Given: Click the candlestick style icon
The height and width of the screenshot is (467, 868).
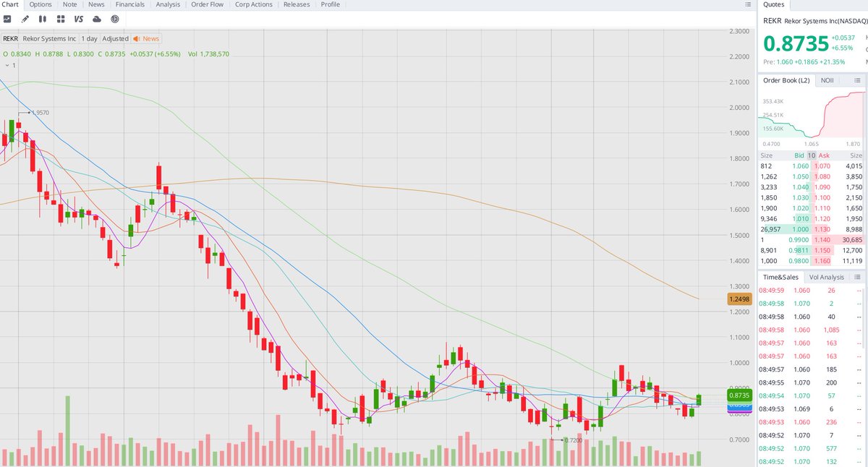Looking at the screenshot, I should [43, 19].
